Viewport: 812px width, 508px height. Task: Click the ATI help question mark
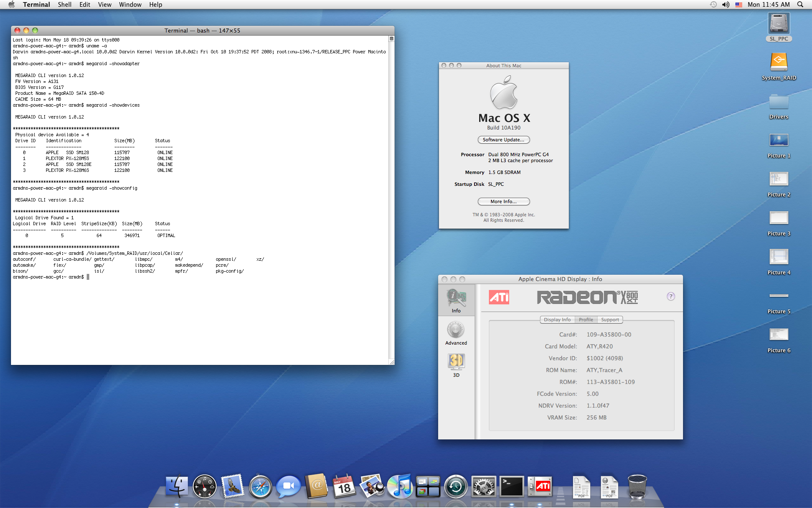coord(671,296)
